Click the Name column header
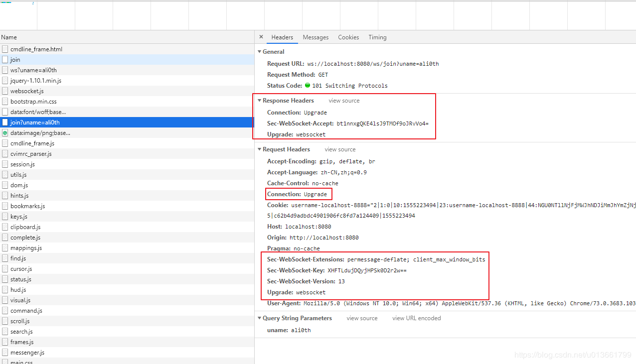The height and width of the screenshot is (364, 636). [x=127, y=37]
